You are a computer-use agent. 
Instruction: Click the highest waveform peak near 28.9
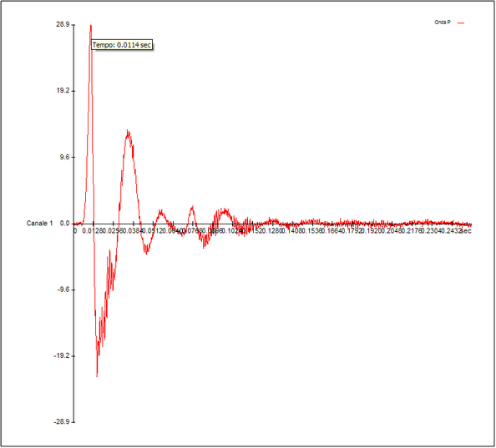click(x=91, y=25)
